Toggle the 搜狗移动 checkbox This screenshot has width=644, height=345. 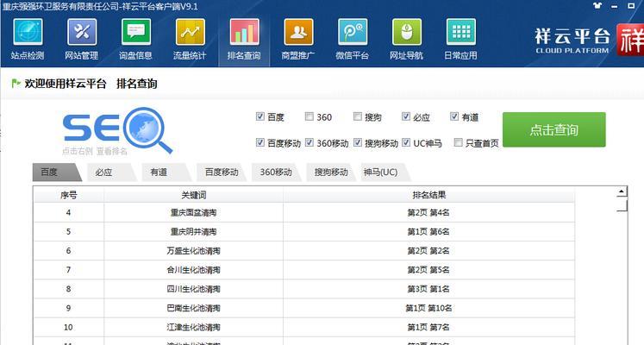coord(358,142)
